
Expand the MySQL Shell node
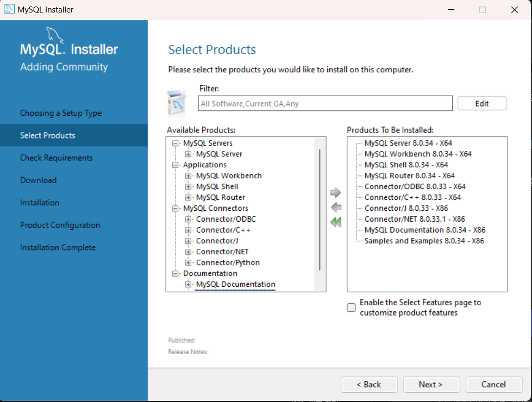188,186
